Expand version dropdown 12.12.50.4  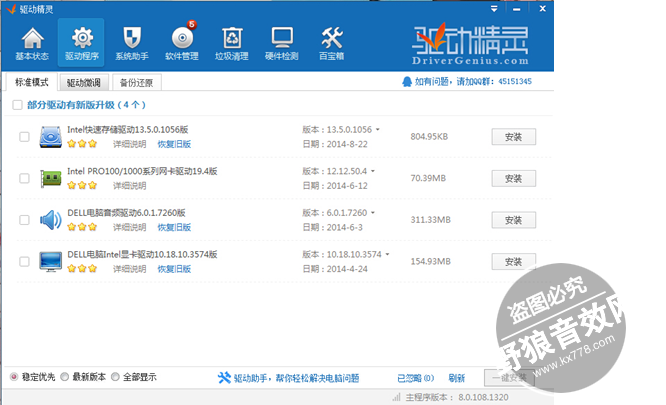pyautogui.click(x=373, y=171)
